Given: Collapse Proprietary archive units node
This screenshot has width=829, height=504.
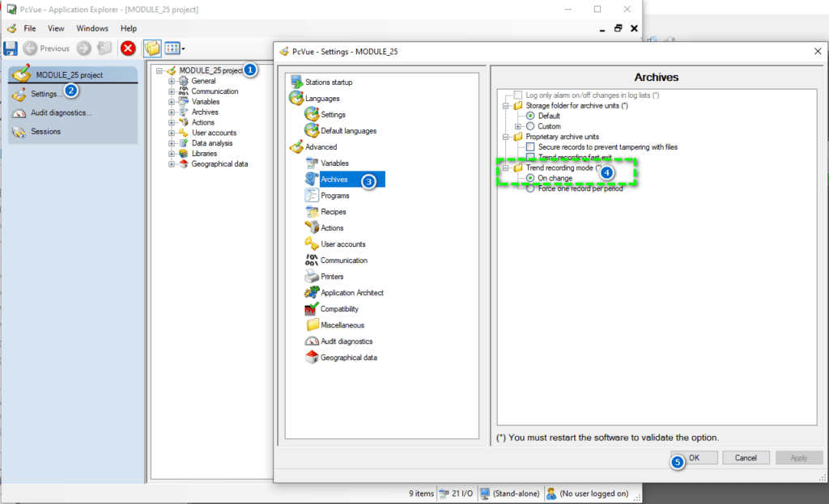Looking at the screenshot, I should pyautogui.click(x=506, y=137).
